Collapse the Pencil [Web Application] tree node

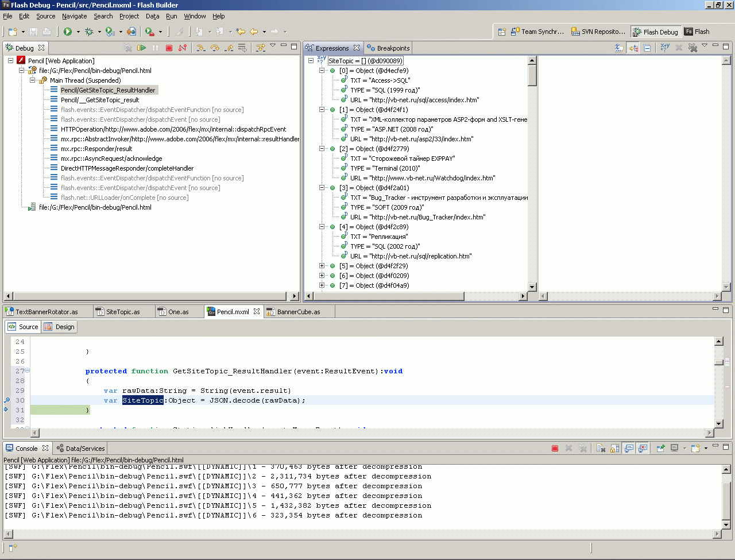click(10, 60)
